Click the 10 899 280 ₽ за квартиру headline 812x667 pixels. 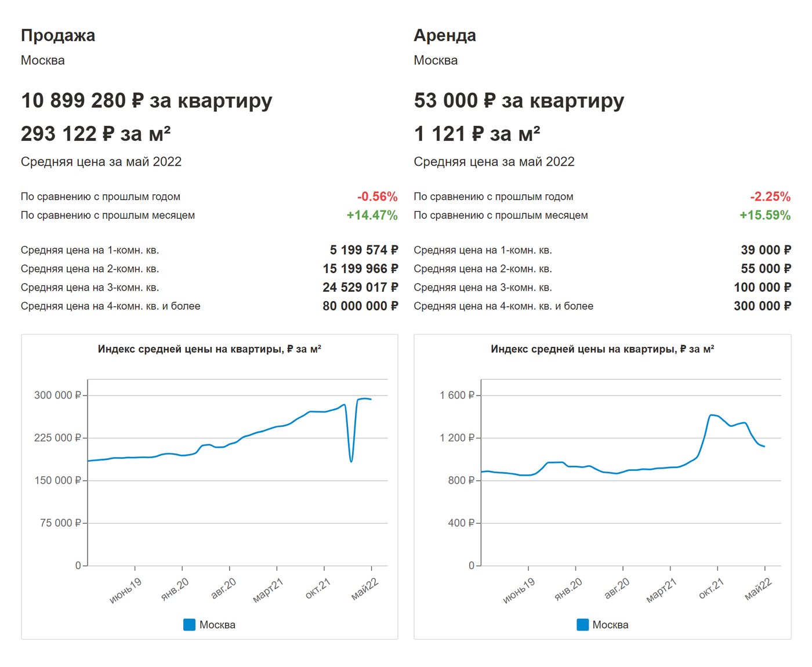click(x=147, y=100)
